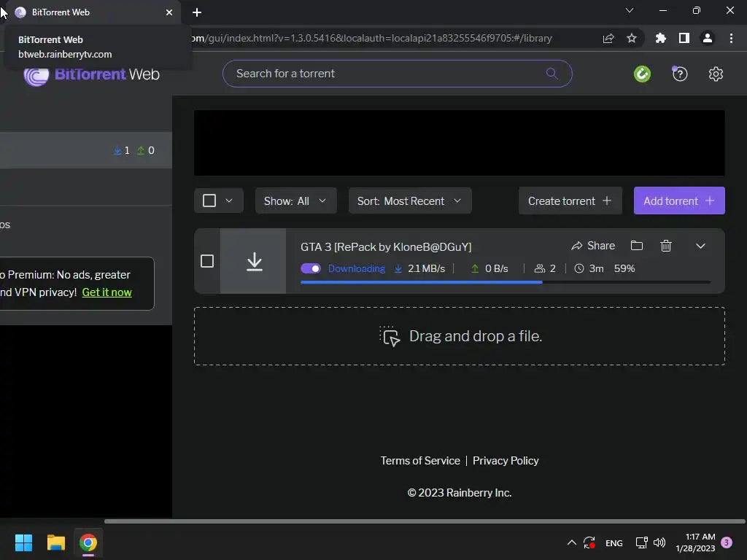This screenshot has height=560, width=747.
Task: Open the Chrome three-dot menu
Action: (731, 38)
